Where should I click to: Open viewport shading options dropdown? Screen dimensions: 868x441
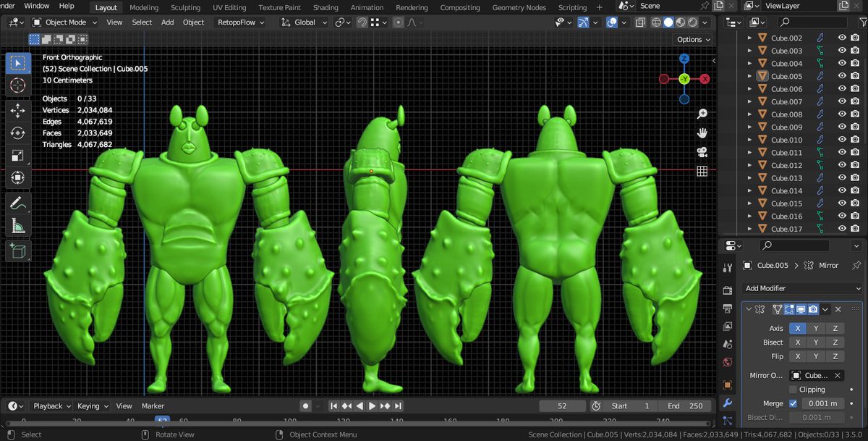point(706,22)
